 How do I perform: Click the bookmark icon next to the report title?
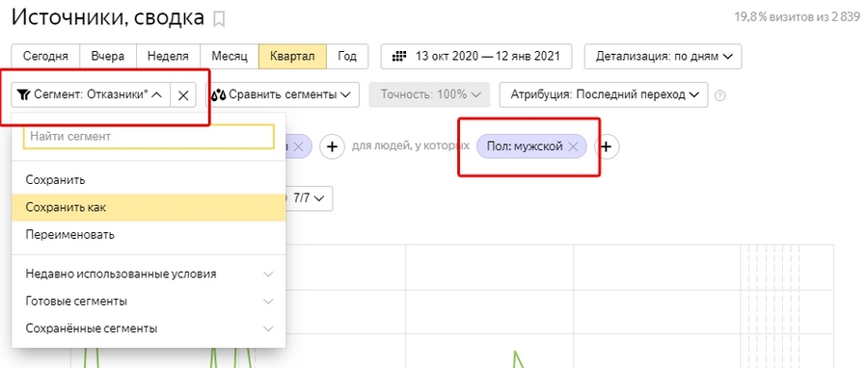219,20
